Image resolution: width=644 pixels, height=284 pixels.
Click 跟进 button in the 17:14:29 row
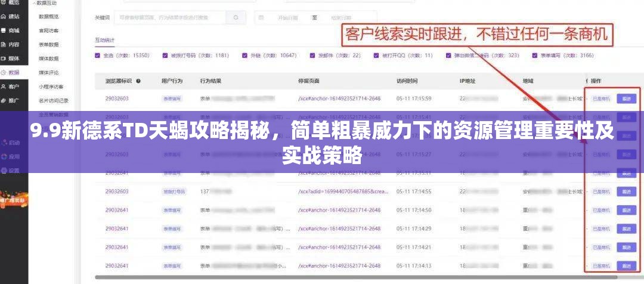coord(626,229)
